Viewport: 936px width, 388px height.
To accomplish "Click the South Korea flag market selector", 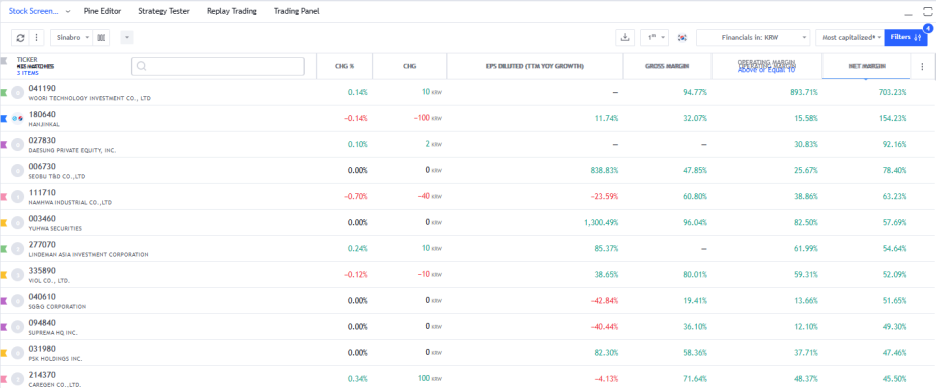I will 682,38.
